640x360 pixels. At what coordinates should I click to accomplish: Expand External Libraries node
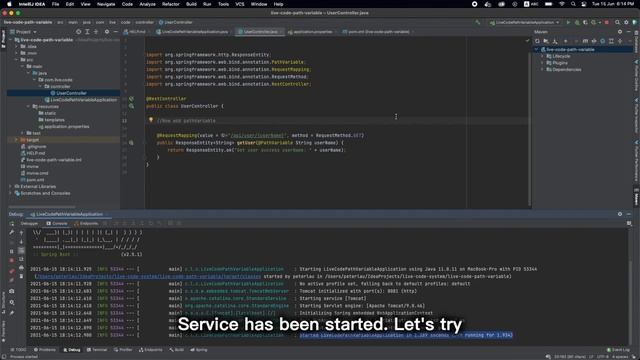pyautogui.click(x=11, y=187)
